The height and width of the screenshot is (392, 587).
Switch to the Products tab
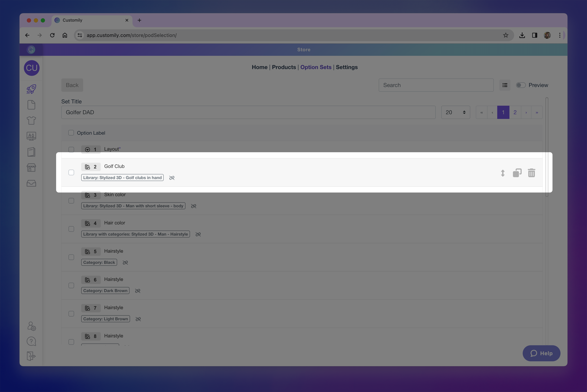(284, 67)
